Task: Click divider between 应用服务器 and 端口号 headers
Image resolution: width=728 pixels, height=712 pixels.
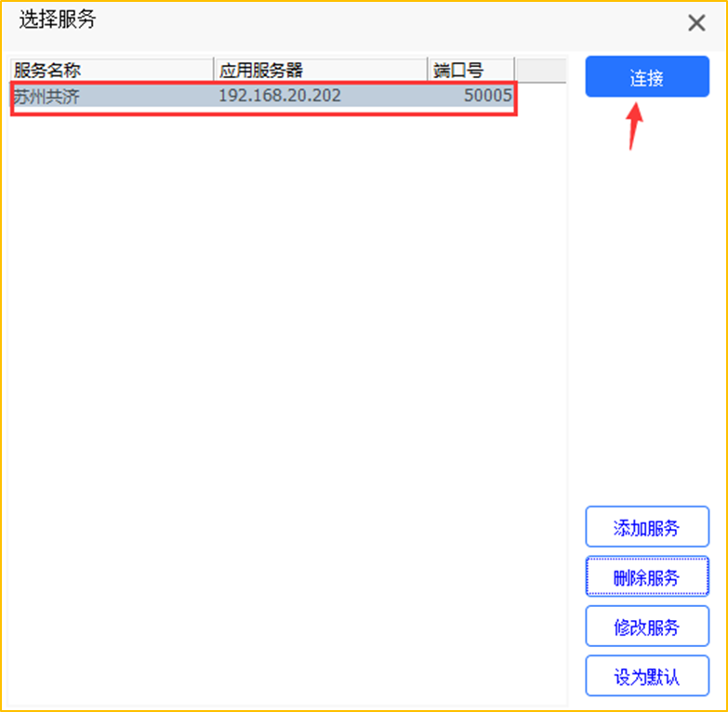Action: tap(429, 70)
